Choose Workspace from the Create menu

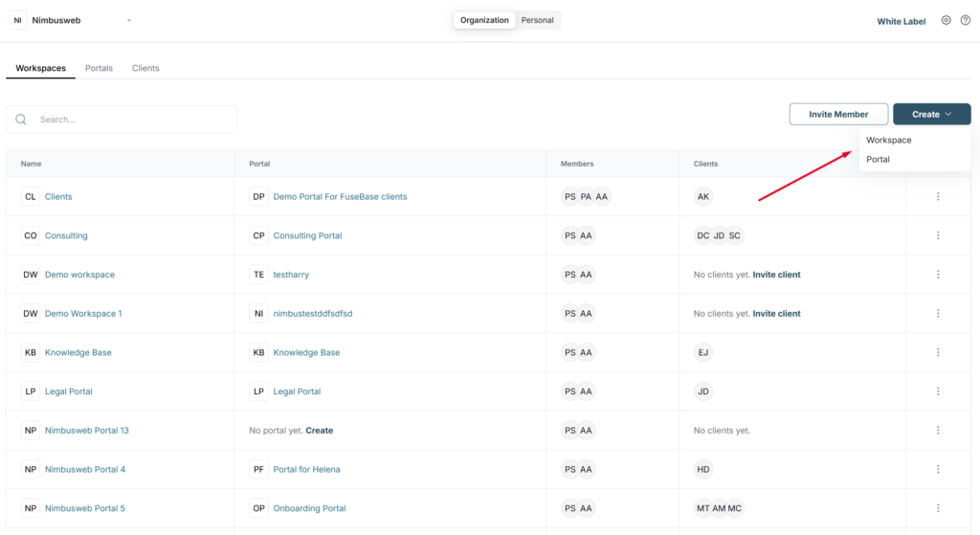coord(889,140)
